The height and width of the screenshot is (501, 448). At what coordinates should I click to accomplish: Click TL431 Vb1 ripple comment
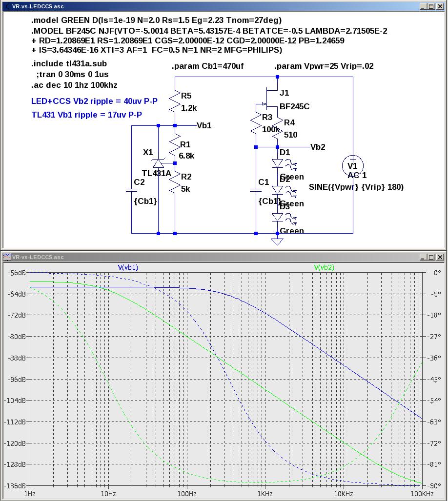[x=86, y=115]
